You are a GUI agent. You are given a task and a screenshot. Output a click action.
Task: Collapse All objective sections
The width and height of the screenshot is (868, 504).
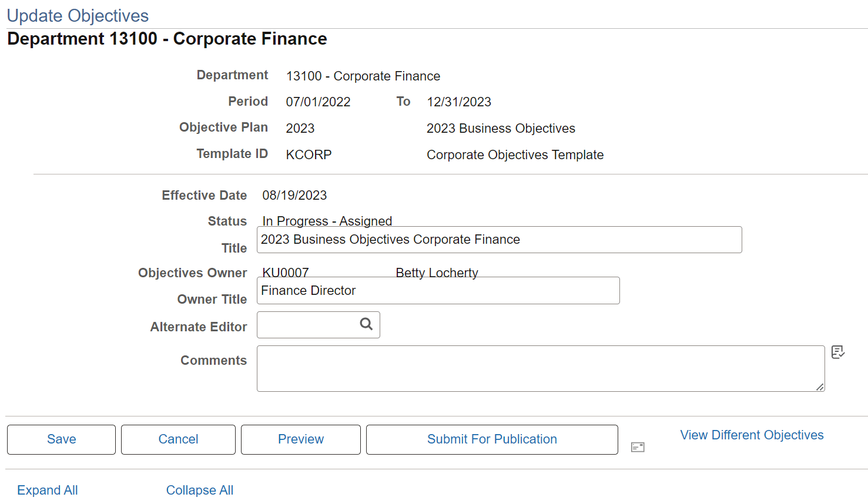pyautogui.click(x=200, y=490)
